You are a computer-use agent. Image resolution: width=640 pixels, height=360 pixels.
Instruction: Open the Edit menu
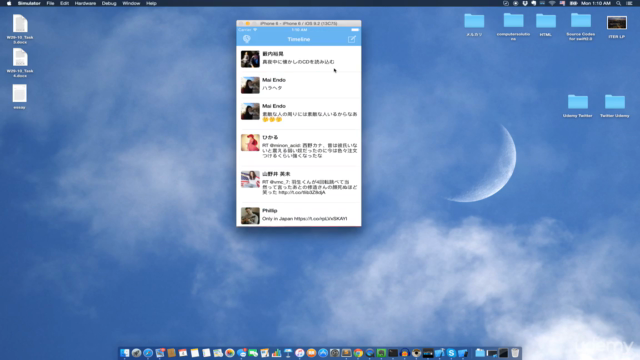[64, 3]
